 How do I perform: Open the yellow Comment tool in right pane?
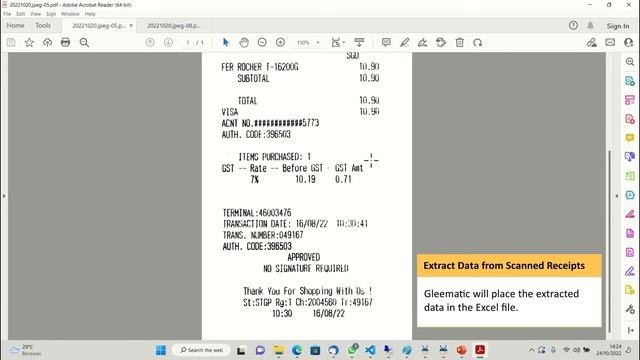[630, 138]
